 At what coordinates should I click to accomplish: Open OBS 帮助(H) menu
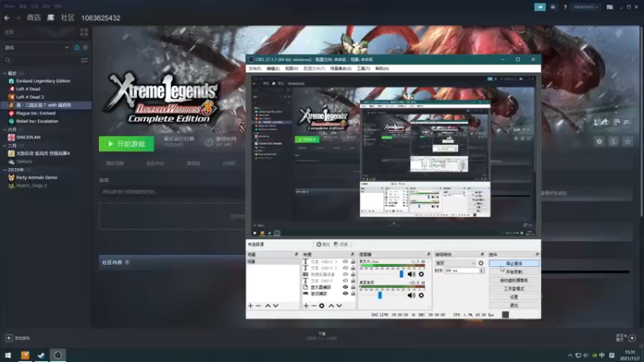pos(382,68)
